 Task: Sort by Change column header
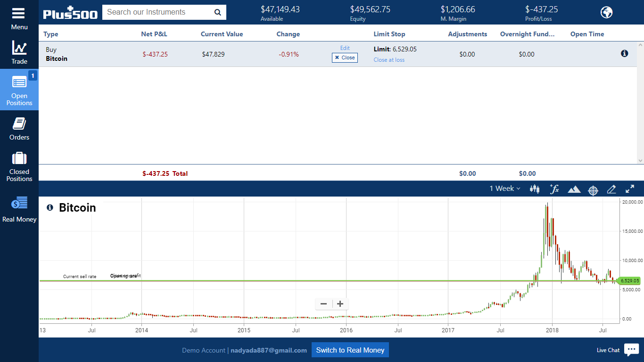coord(288,34)
